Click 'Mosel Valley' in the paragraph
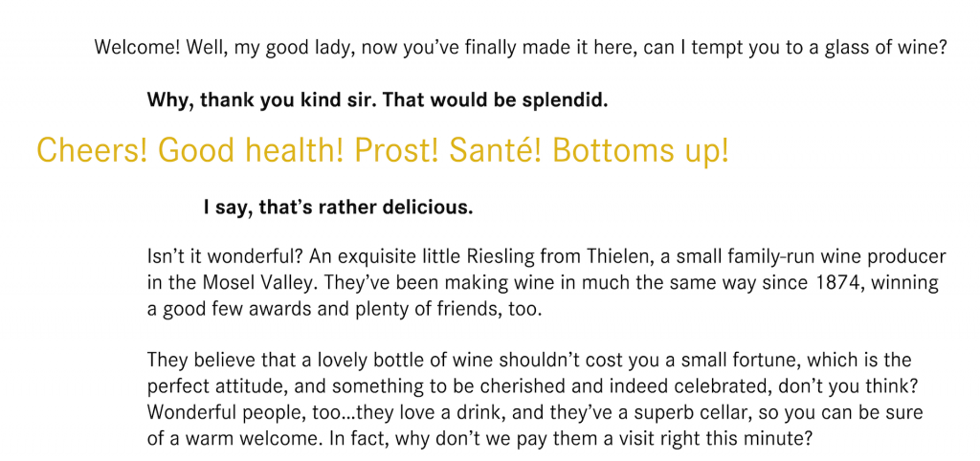This screenshot has width=980, height=461. pyautogui.click(x=256, y=283)
